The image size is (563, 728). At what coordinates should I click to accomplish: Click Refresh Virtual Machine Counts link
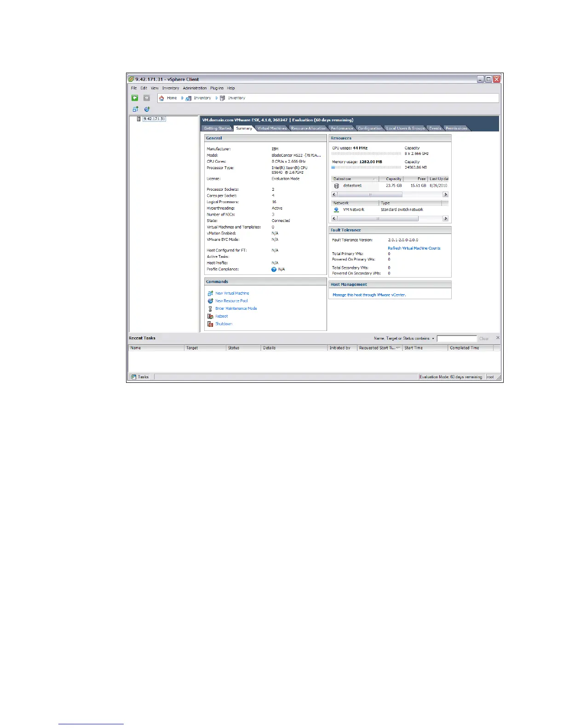[414, 248]
